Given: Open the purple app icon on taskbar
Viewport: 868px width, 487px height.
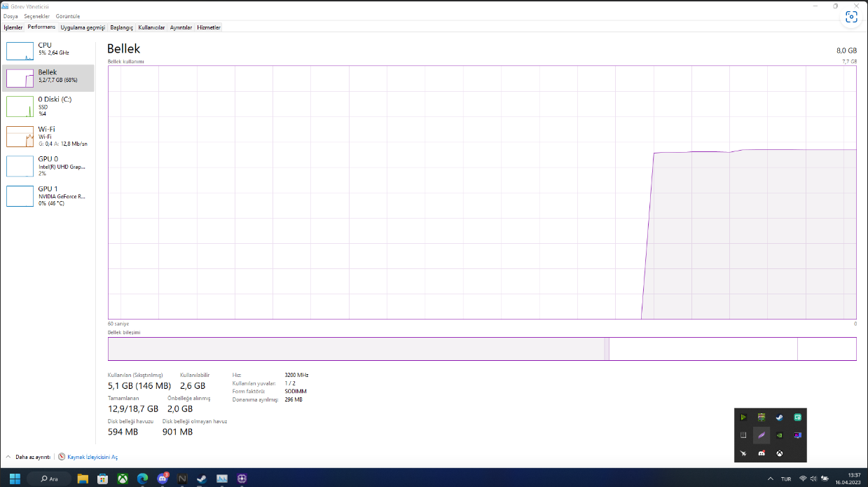Looking at the screenshot, I should 242,479.
